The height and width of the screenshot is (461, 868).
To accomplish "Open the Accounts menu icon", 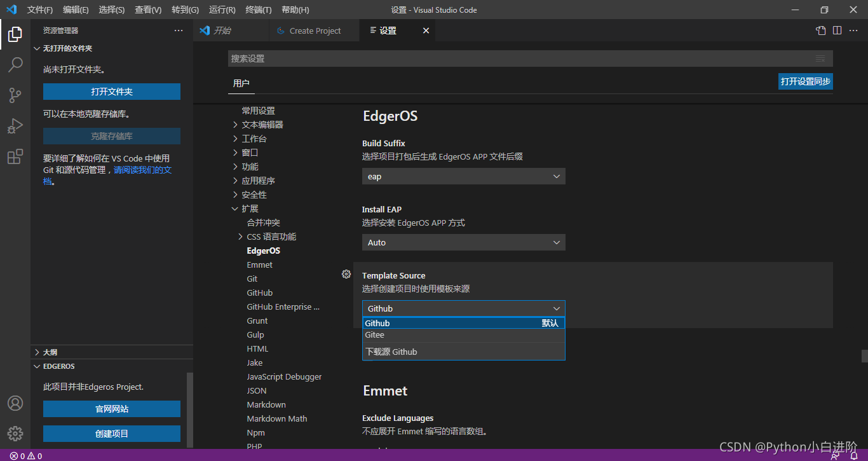I will coord(15,403).
